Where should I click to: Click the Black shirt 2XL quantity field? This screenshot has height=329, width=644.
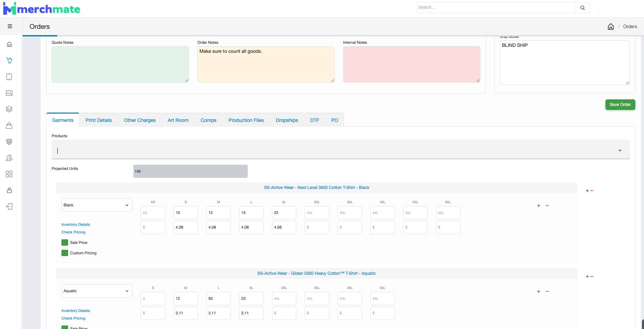317,213
